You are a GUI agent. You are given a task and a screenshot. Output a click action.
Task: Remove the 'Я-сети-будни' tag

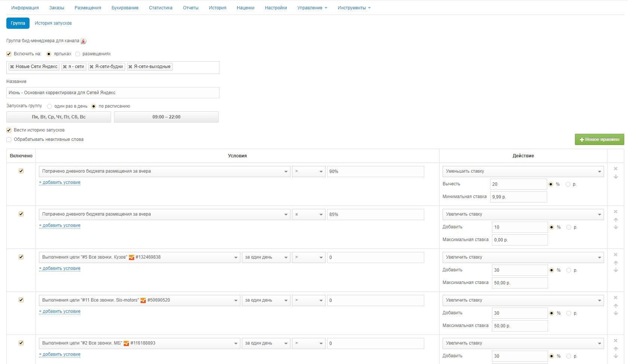point(92,67)
